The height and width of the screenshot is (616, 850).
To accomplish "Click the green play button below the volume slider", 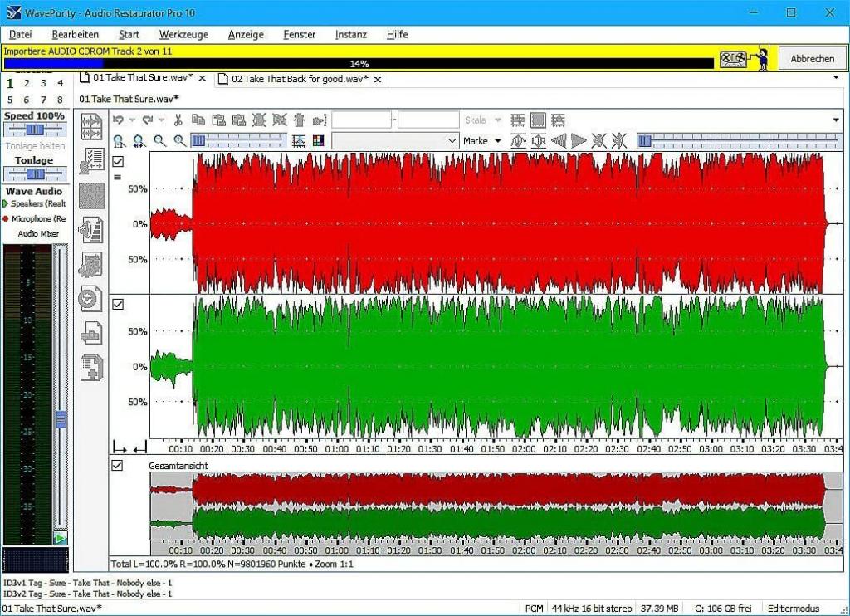I will pos(60,539).
